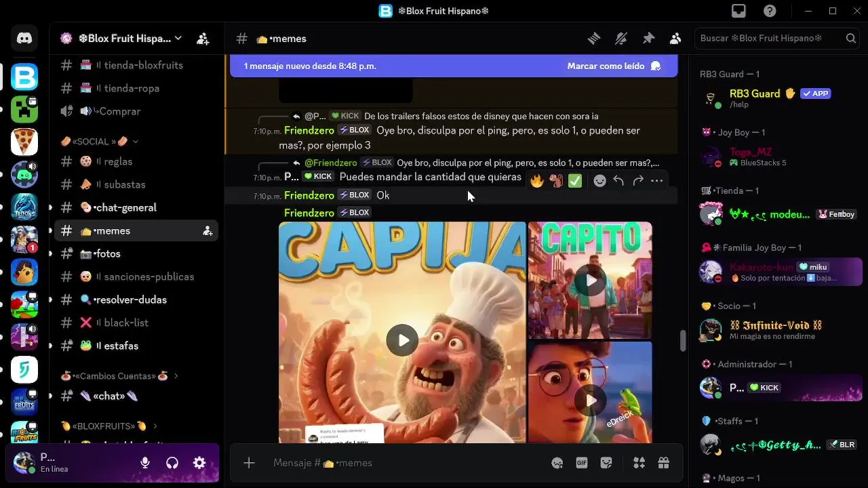The height and width of the screenshot is (488, 868).
Task: Open the sanciones-publicas channel
Action: pos(136,277)
